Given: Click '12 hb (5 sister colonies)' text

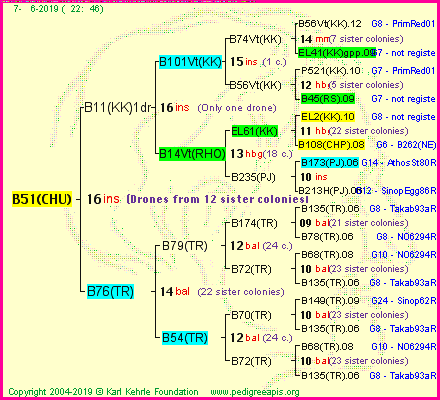Looking at the screenshot, I should [x=352, y=85].
